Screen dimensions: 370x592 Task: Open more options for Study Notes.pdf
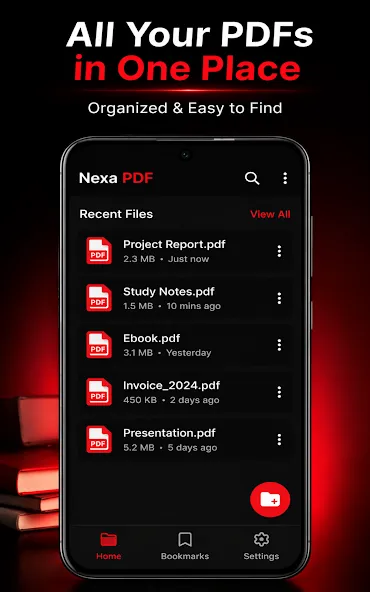279,298
